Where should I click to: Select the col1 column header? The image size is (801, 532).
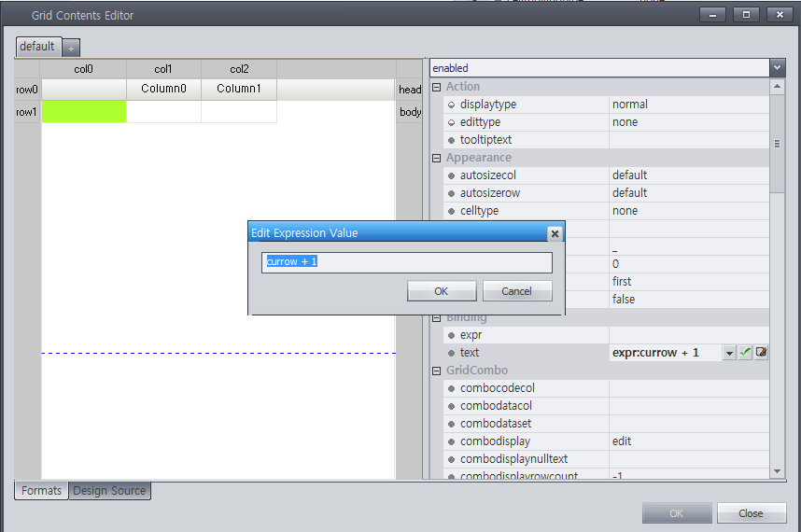163,69
